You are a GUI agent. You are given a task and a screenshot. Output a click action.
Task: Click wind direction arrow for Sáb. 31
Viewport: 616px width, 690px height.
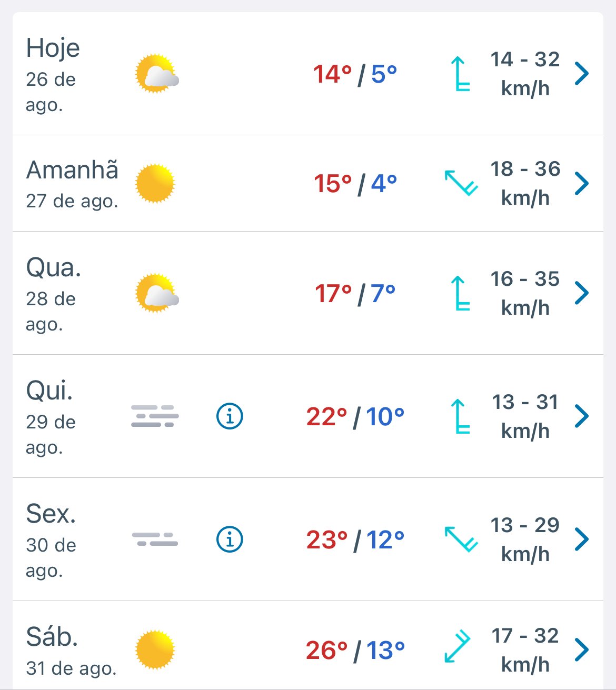coord(456,646)
